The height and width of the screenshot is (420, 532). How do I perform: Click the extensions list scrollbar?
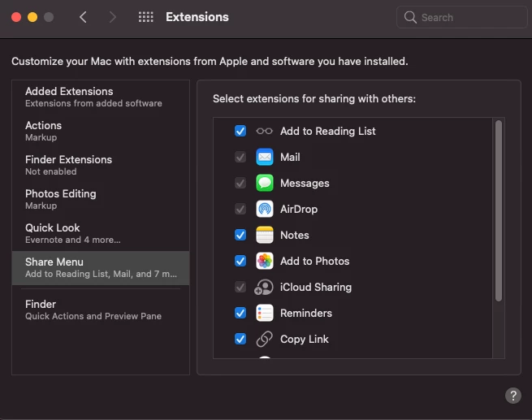(499, 211)
